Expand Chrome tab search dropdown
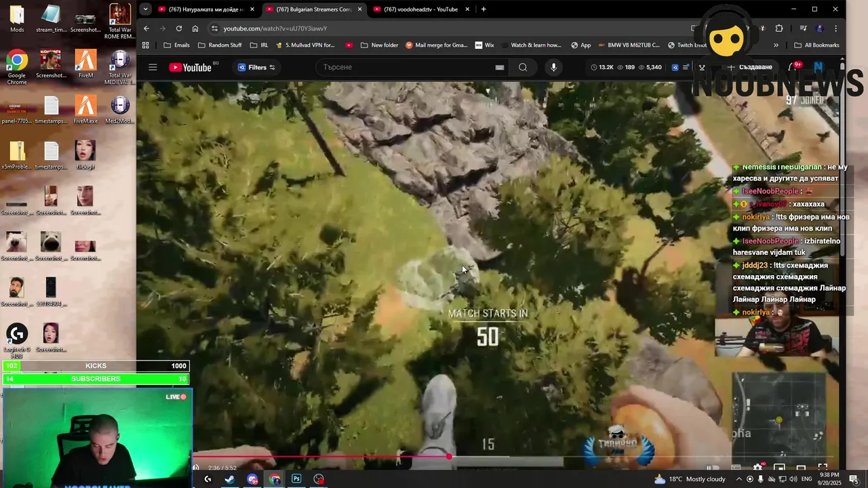Viewport: 868px width, 488px height. [x=145, y=9]
